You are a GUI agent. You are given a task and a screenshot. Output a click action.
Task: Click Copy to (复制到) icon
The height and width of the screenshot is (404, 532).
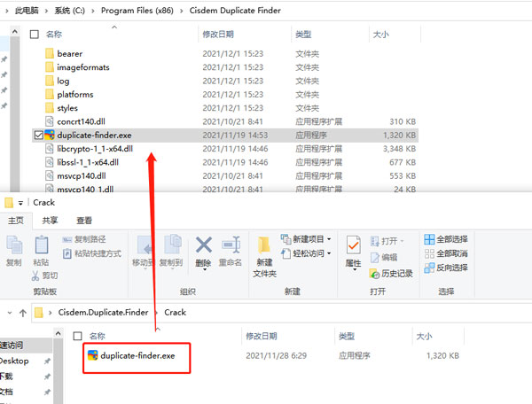[172, 244]
